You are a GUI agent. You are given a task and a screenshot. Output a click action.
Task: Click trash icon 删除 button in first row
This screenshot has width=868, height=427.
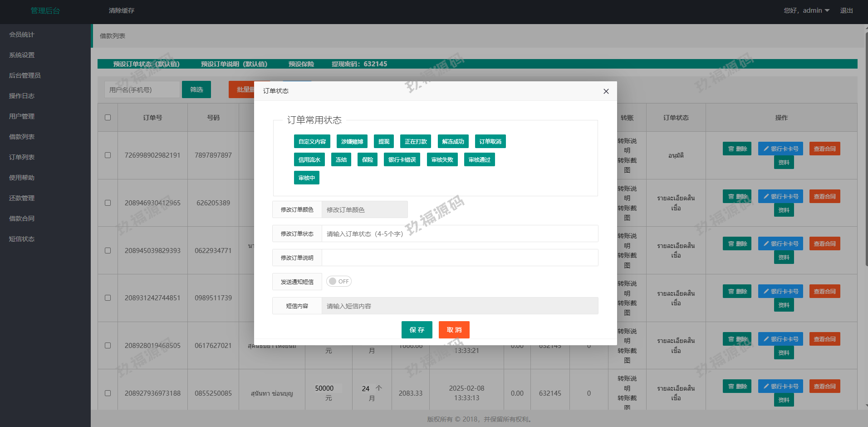tap(737, 149)
